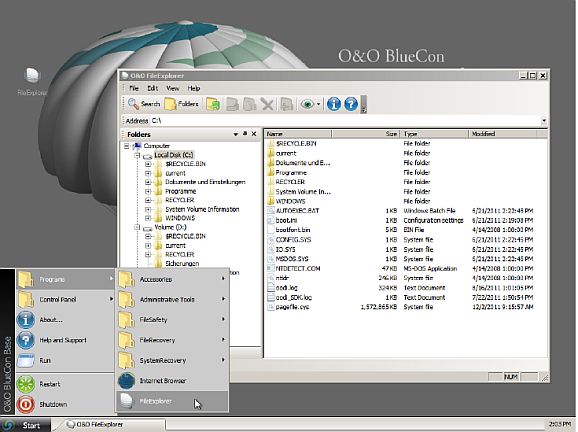Viewport: 578px width, 432px height.
Task: Collapse the Computer tree node
Action: 126,146
